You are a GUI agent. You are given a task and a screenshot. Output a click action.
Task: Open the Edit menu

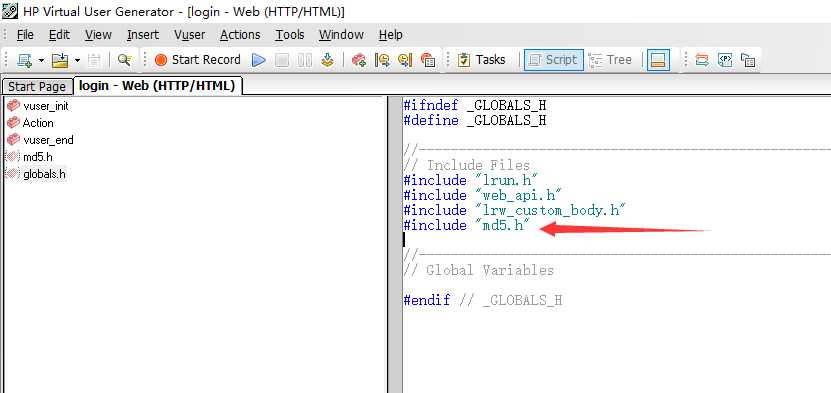[59, 35]
